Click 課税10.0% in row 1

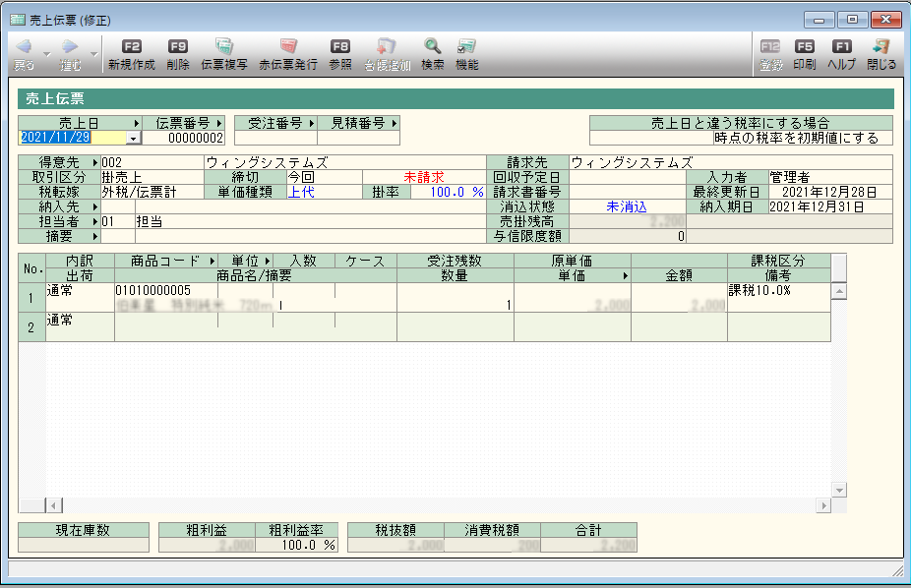tap(759, 290)
